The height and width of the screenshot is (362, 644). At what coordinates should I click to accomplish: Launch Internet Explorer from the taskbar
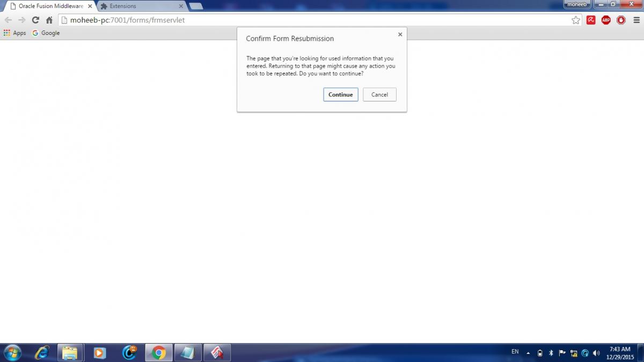pos(41,352)
